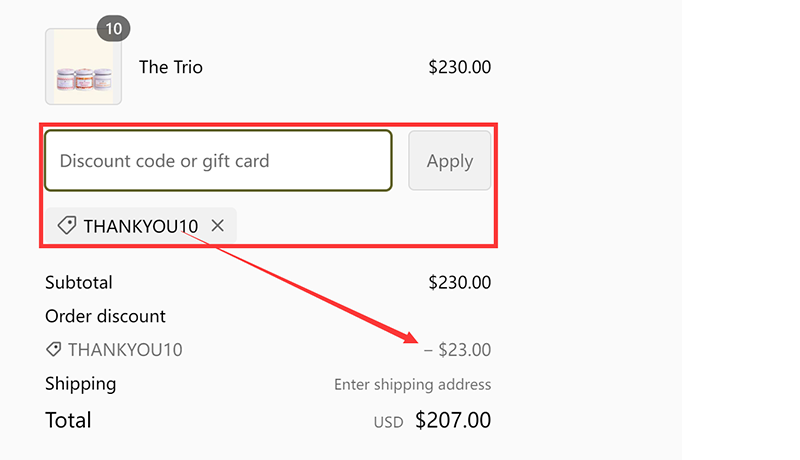Image resolution: width=800 pixels, height=460 pixels.
Task: Click the USD currency indicator
Action: (388, 422)
